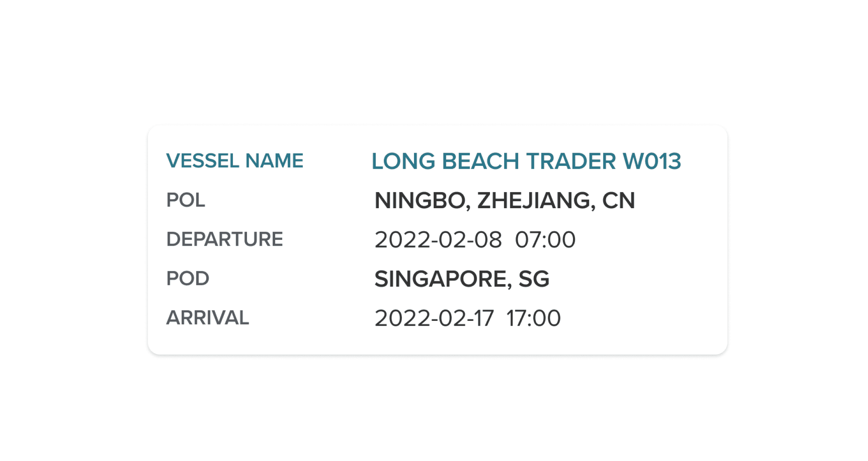This screenshot has height=461, width=868.
Task: Click the POL label
Action: 185,200
